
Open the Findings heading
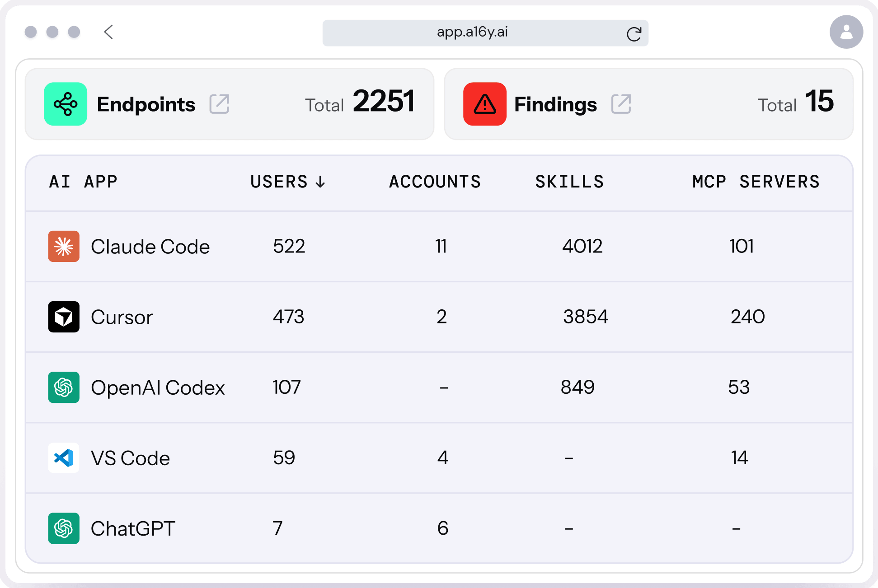coord(555,104)
